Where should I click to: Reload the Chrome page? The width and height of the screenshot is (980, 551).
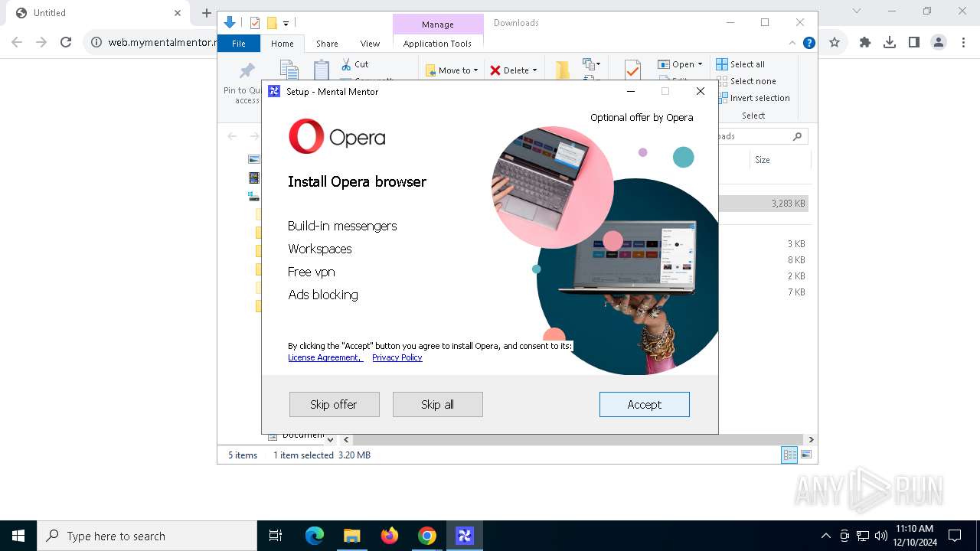coord(66,42)
